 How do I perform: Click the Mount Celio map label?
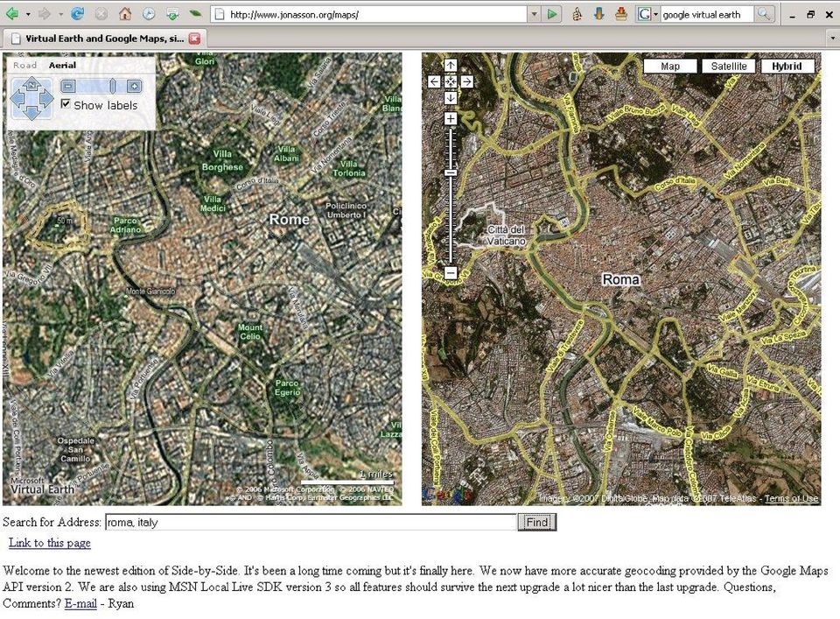(250, 332)
